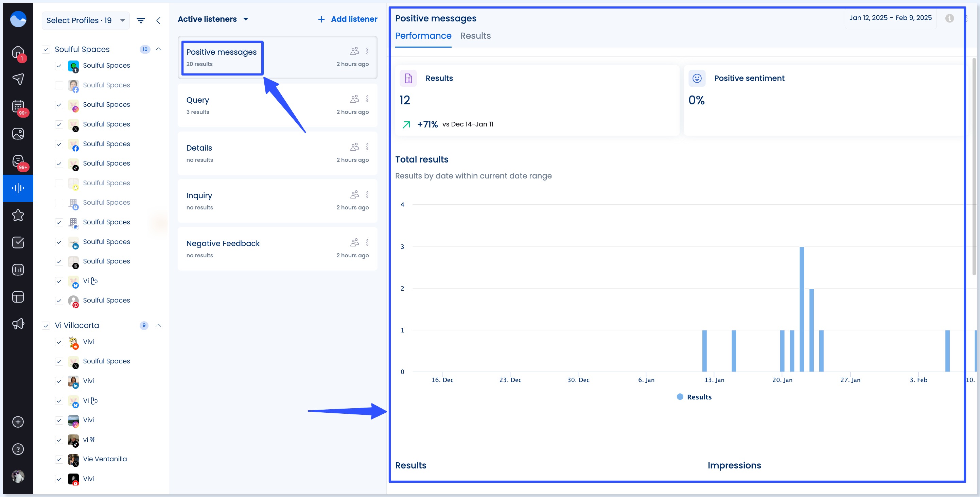The image size is (980, 497).
Task: Open the assigned profiles icon on Query listener
Action: click(x=354, y=99)
